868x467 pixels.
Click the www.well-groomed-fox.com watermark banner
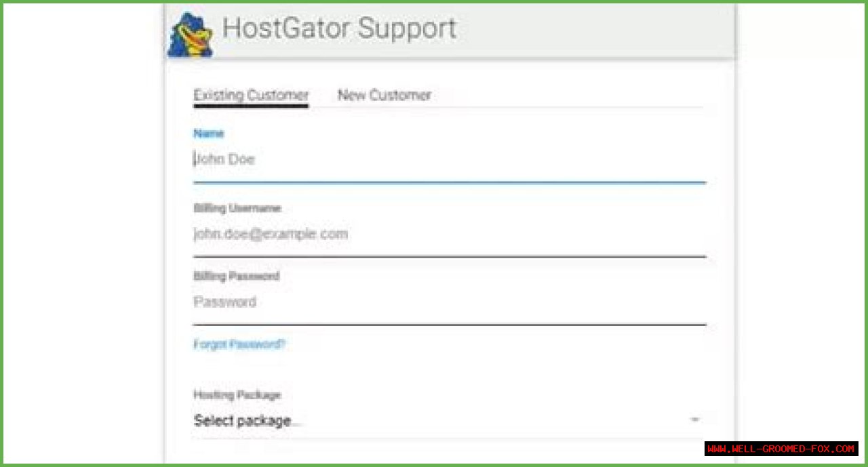click(781, 449)
